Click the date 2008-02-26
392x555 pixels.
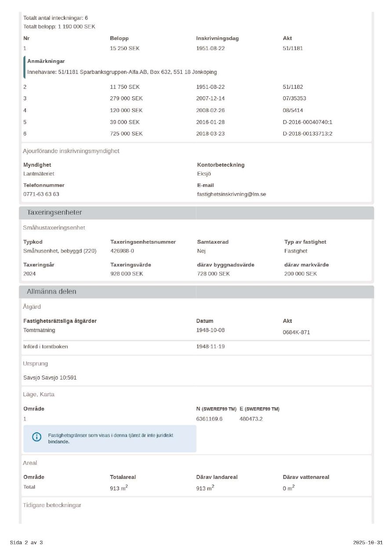click(211, 110)
